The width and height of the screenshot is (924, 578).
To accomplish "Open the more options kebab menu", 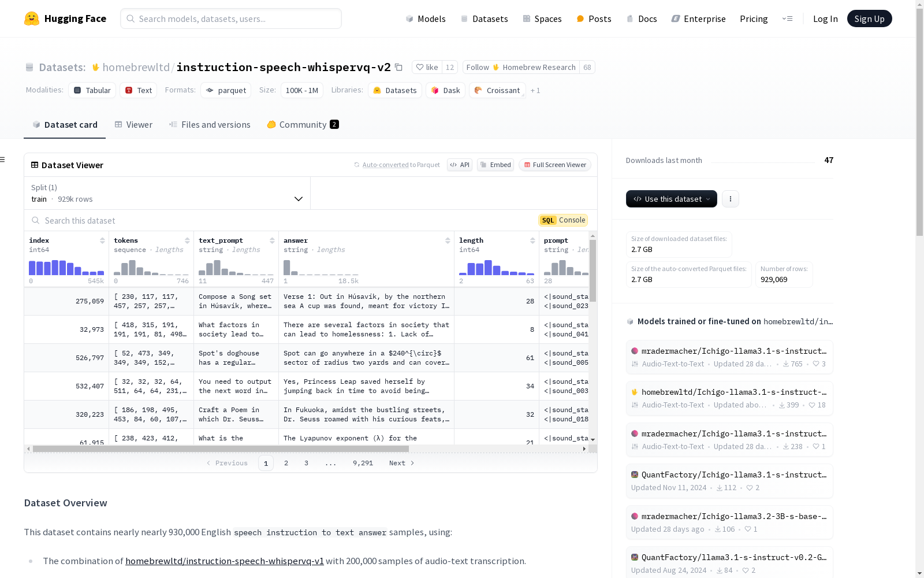I will coord(731,199).
